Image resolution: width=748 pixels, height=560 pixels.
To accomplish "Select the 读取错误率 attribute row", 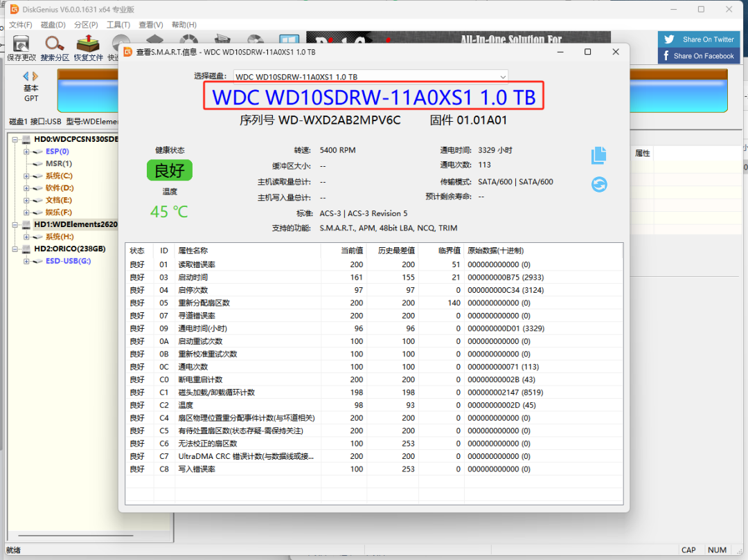I will coord(374,264).
